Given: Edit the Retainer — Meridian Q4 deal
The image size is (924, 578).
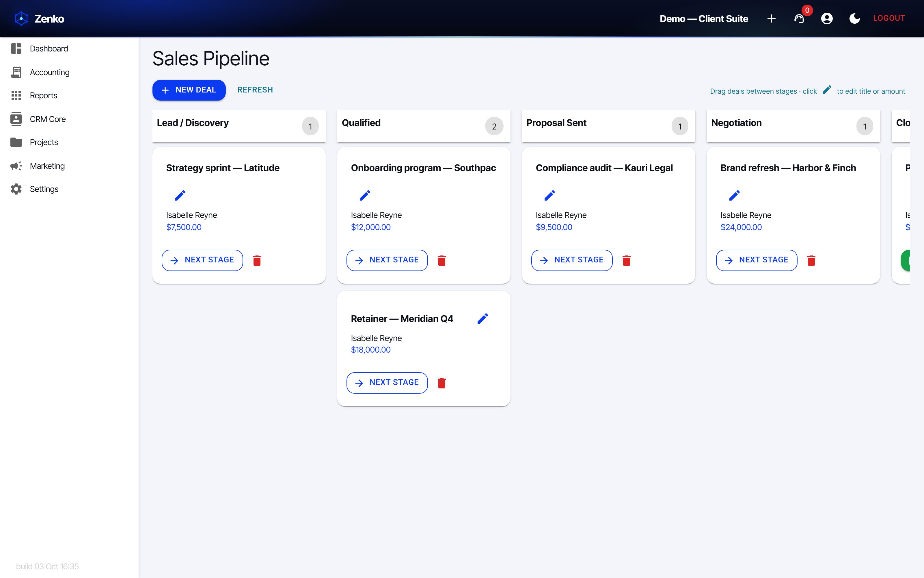Looking at the screenshot, I should click(x=483, y=318).
